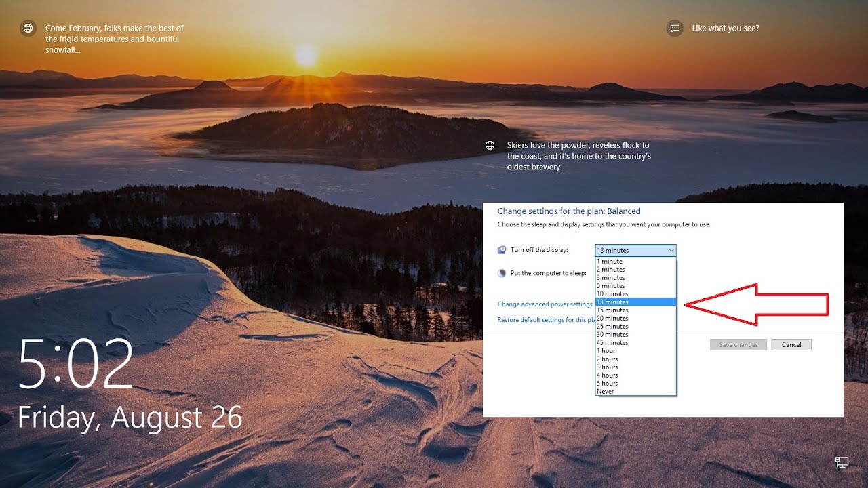Select '2 minutes' in the list

635,270
